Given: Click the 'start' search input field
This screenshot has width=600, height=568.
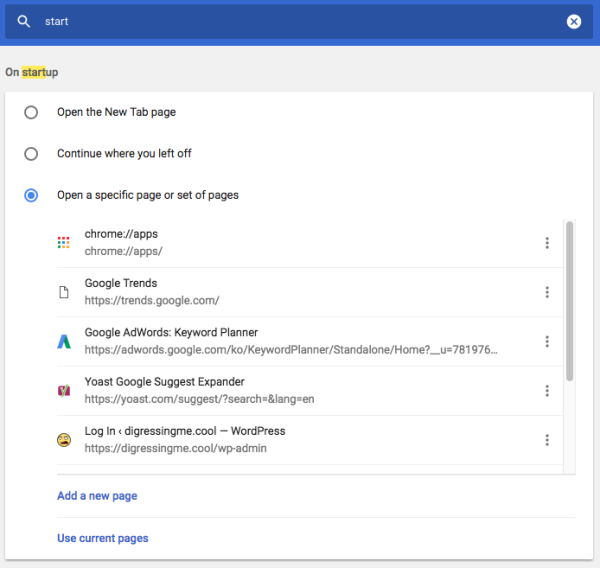Looking at the screenshot, I should [298, 21].
